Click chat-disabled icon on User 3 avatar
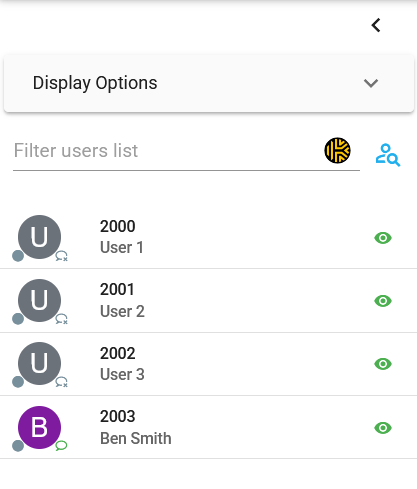 point(61,382)
